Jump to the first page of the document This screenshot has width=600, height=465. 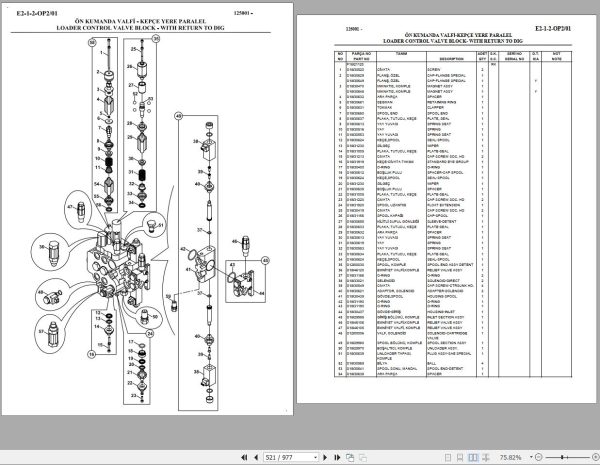(244, 457)
